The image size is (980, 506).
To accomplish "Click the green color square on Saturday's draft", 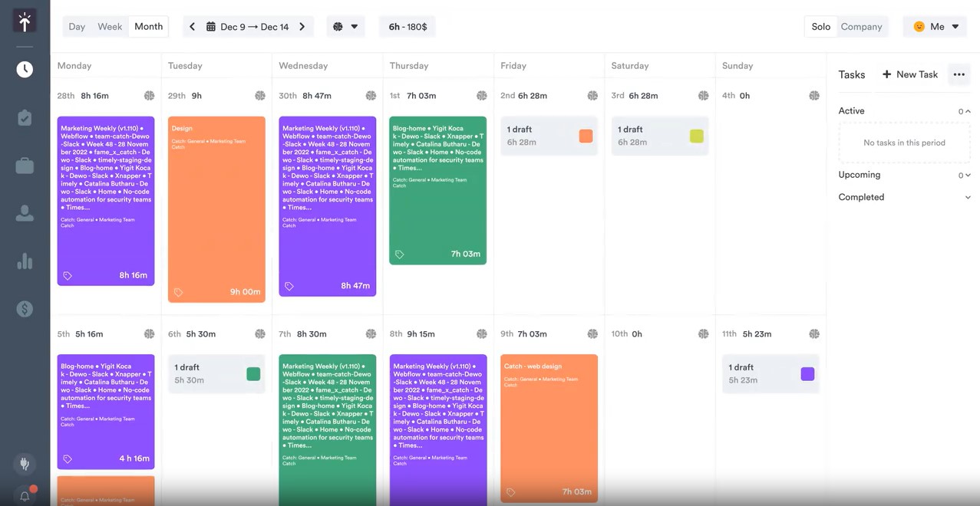I will pos(697,136).
